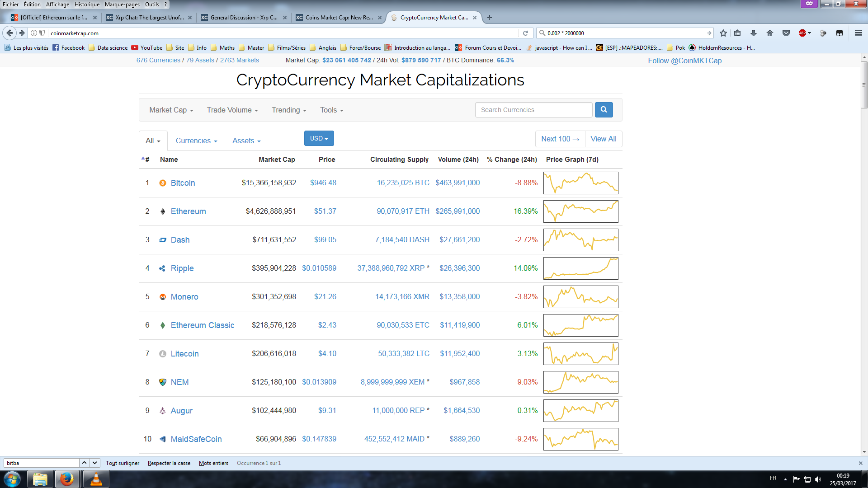The image size is (868, 488).
Task: Click the Pocket toolbar icon
Action: (786, 33)
